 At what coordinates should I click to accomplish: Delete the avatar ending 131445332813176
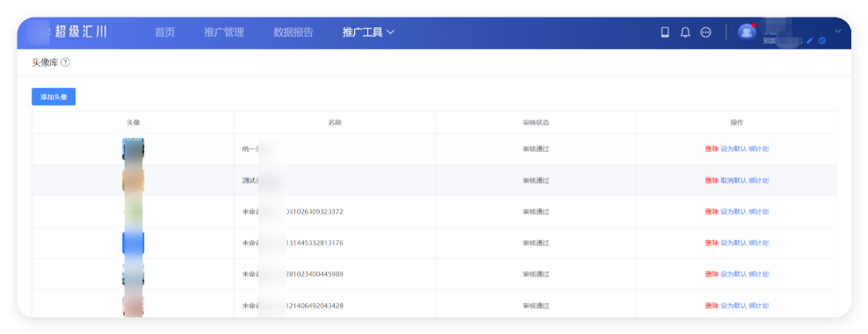click(712, 243)
